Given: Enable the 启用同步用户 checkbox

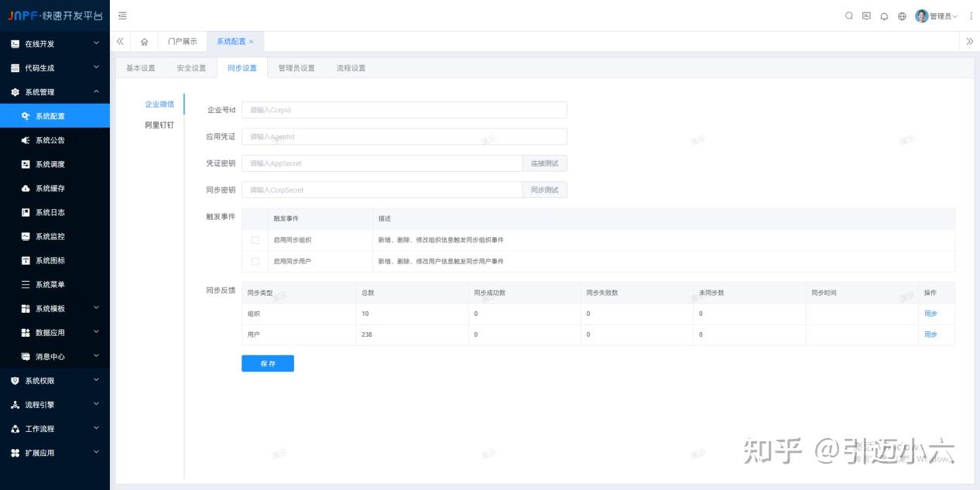Looking at the screenshot, I should [255, 262].
